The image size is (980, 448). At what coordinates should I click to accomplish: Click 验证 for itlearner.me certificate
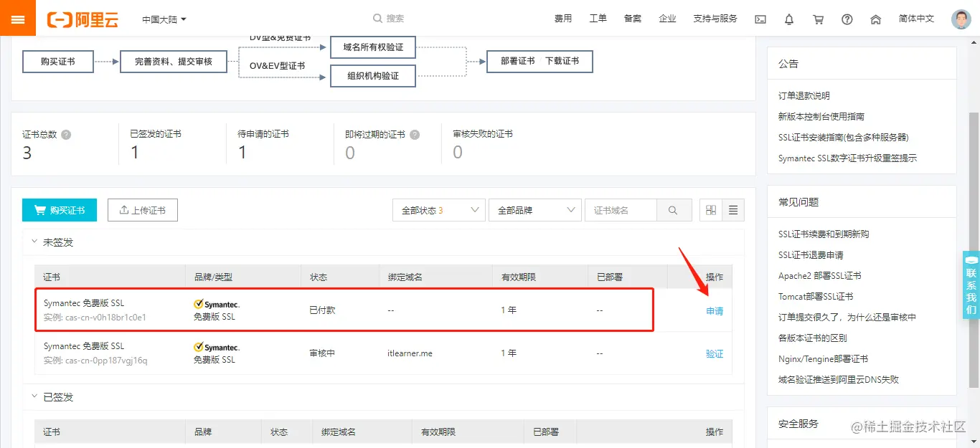coord(715,353)
